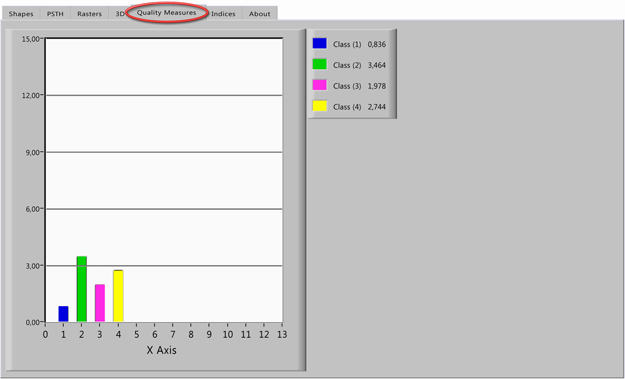Click the Class (3) value 1,978
Viewport: 625px width, 379px height.
click(x=377, y=86)
